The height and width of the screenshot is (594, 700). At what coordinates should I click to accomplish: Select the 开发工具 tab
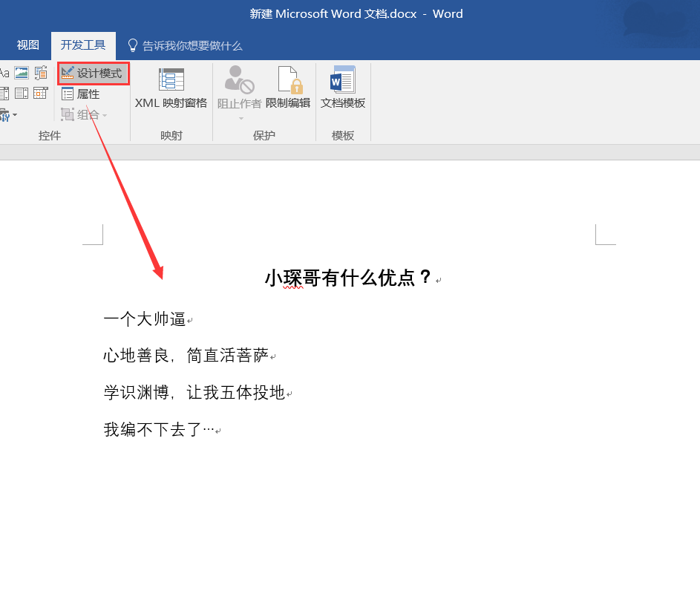click(83, 45)
